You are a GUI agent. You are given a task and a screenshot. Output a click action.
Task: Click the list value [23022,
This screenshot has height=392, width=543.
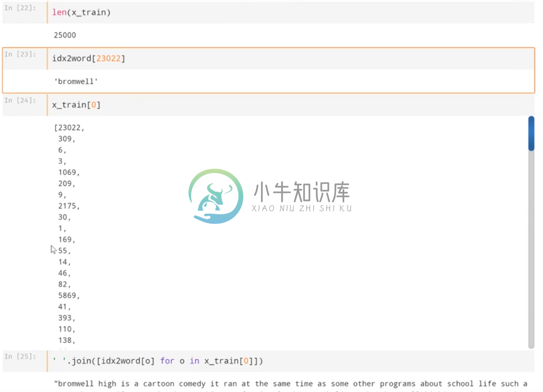69,128
